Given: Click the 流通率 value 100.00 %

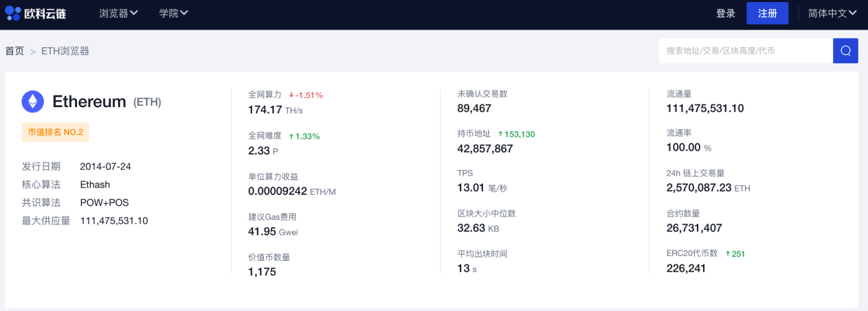Looking at the screenshot, I should (689, 147).
